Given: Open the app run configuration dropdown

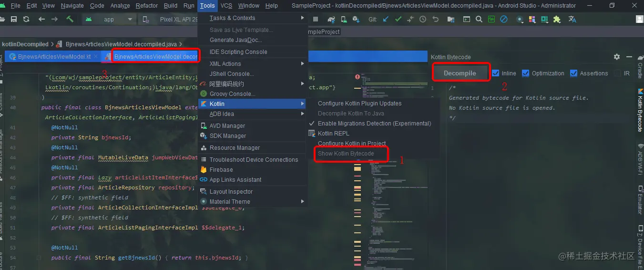Looking at the screenshot, I should (x=109, y=20).
